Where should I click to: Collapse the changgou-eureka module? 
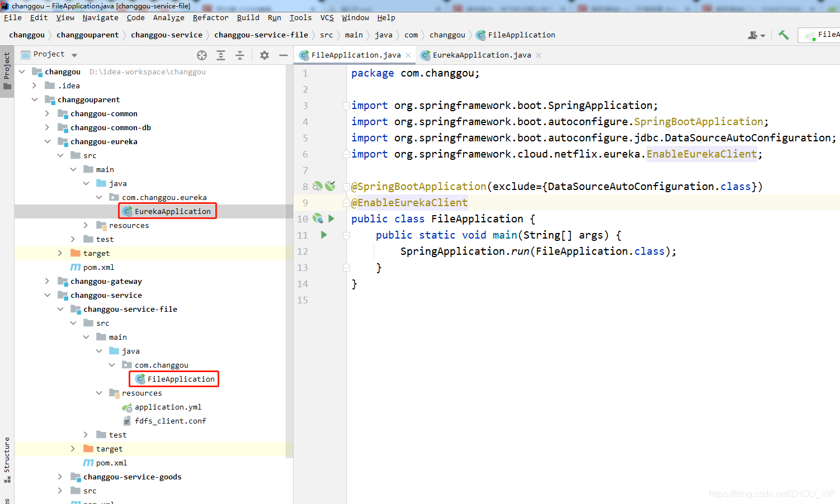click(48, 141)
